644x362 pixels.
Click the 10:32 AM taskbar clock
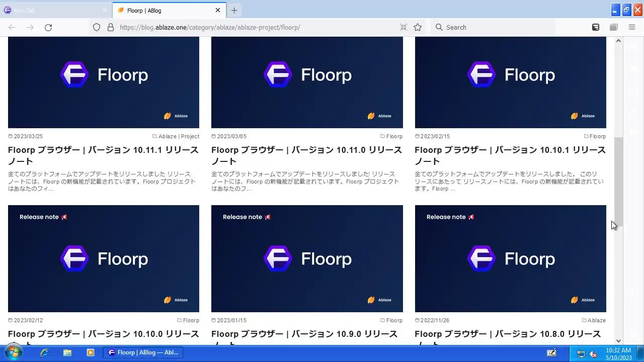[x=618, y=353]
